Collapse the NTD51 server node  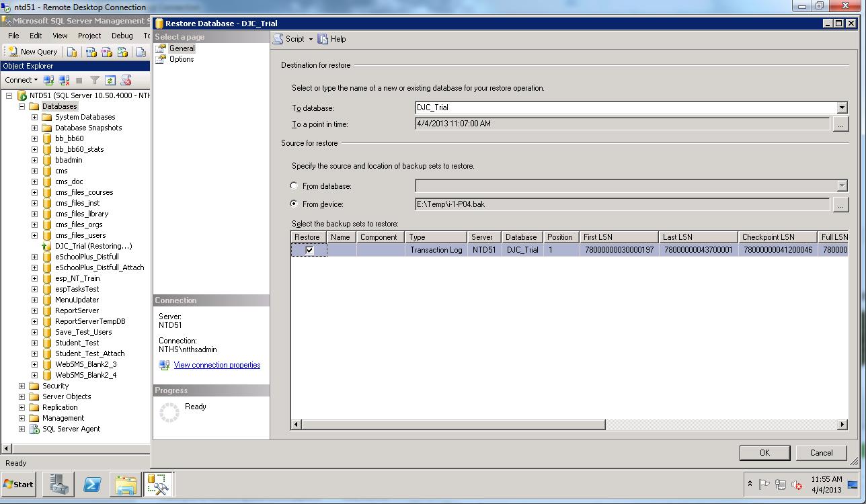(x=9, y=95)
